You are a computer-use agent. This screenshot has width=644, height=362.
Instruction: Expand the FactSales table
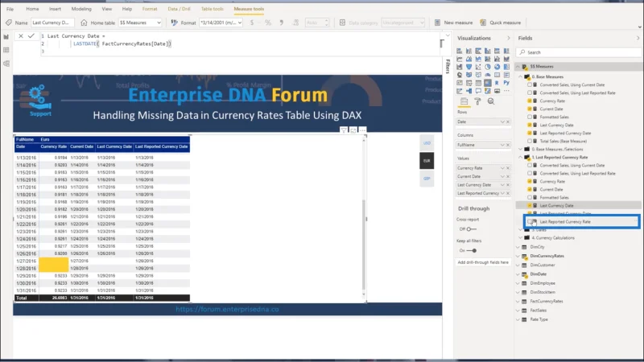(518, 311)
